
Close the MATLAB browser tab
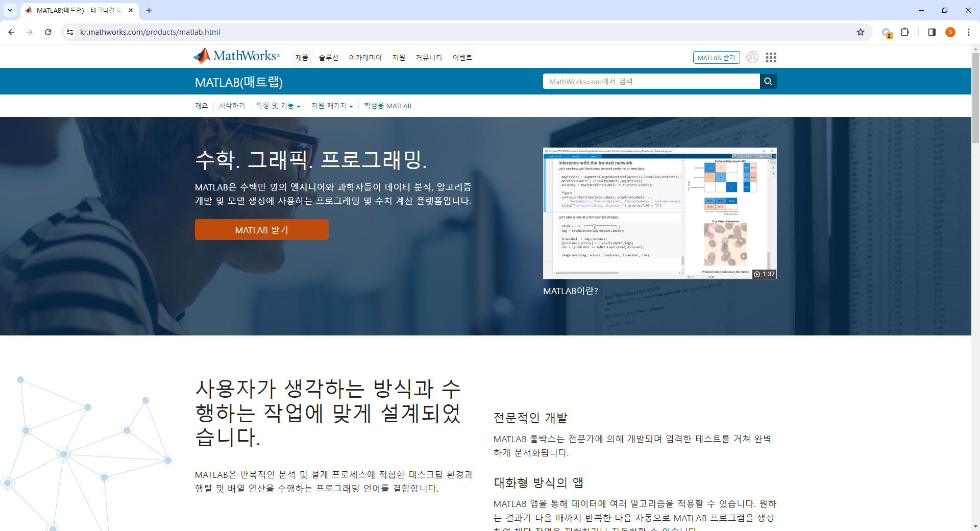coord(131,10)
